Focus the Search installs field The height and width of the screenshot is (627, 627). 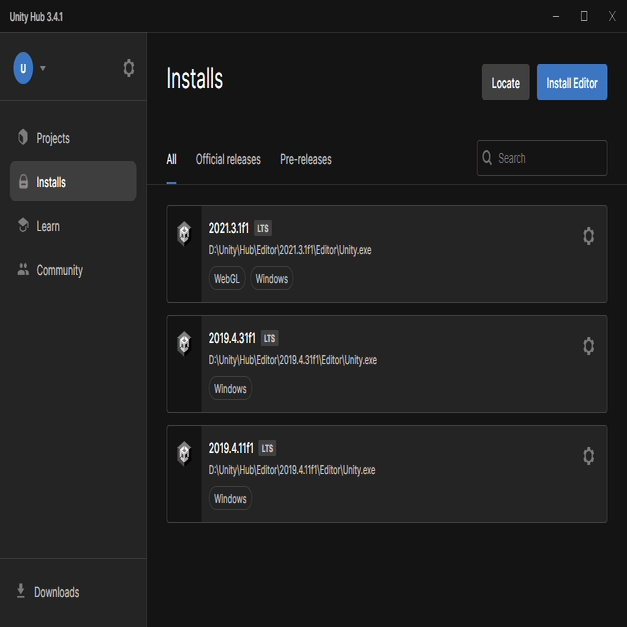tap(542, 158)
